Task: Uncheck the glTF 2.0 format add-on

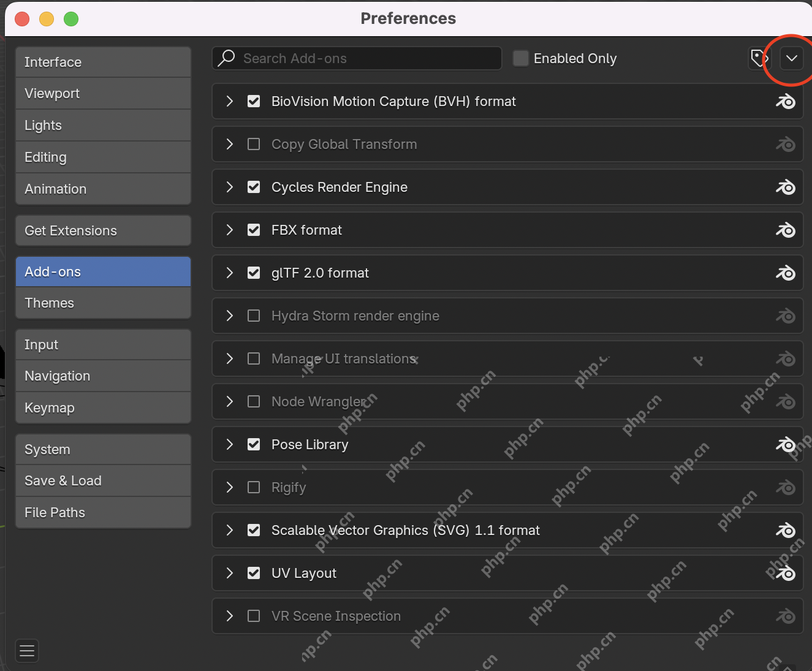Action: pyautogui.click(x=254, y=273)
